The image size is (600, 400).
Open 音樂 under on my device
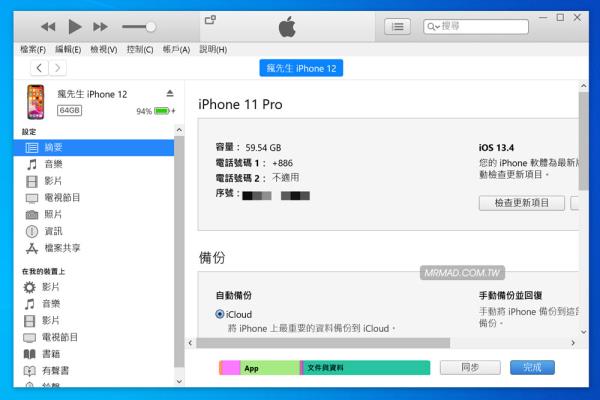point(93,304)
